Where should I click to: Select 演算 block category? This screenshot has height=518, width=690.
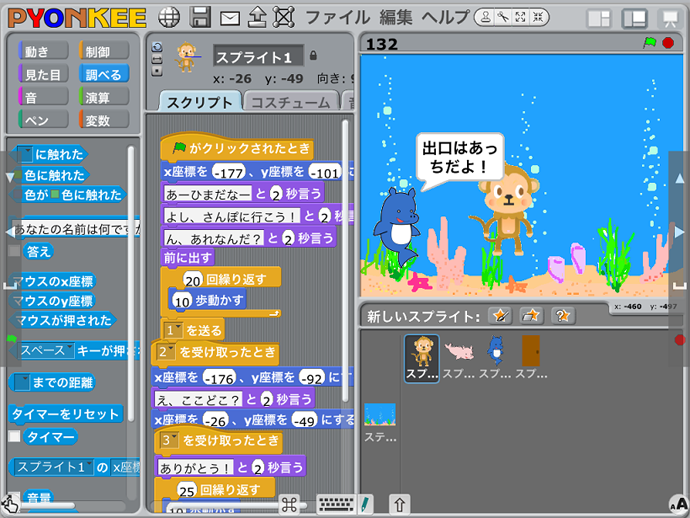(104, 97)
